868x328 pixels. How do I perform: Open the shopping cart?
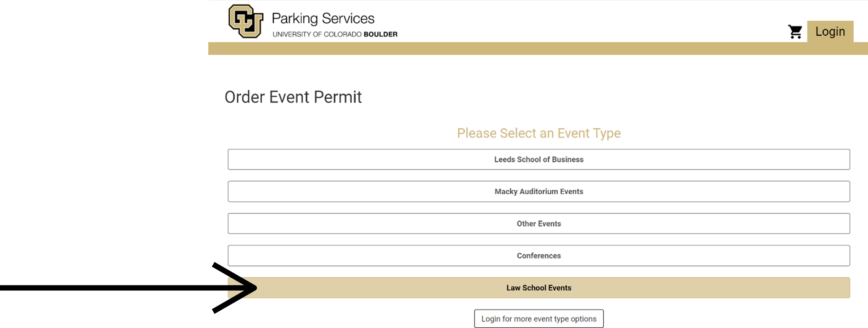click(x=795, y=32)
